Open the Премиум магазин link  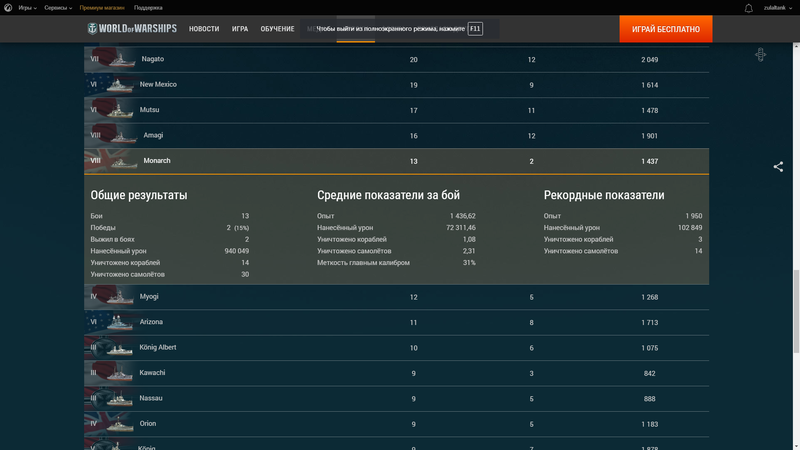coord(102,8)
